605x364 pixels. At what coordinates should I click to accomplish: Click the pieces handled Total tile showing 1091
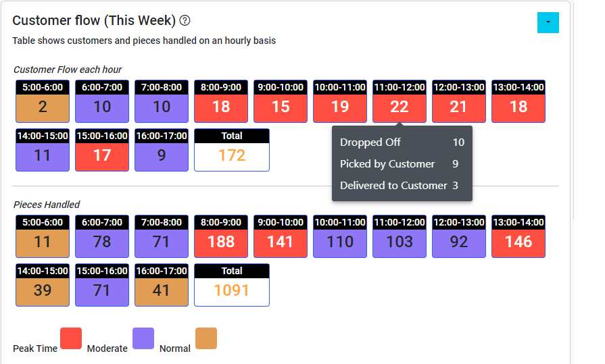pos(232,285)
